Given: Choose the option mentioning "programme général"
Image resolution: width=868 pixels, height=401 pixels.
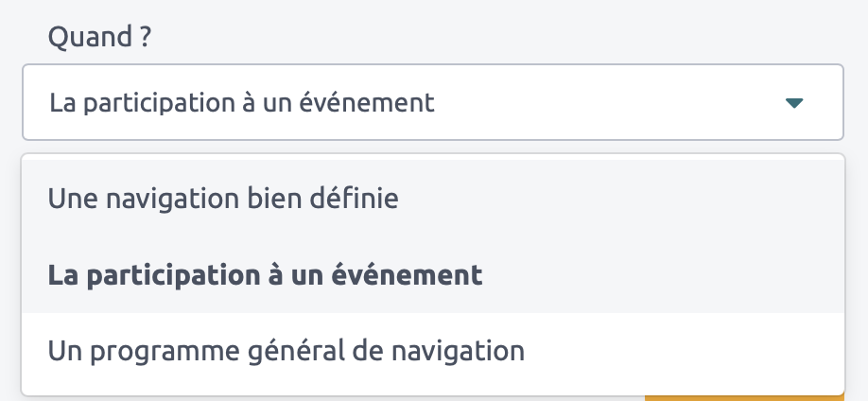Looking at the screenshot, I should pyautogui.click(x=286, y=351).
